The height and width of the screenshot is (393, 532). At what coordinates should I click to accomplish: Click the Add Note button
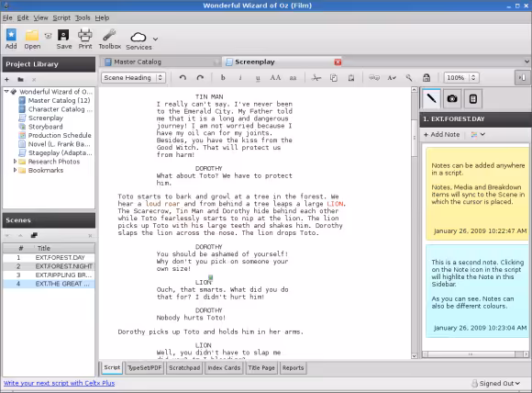pos(441,134)
